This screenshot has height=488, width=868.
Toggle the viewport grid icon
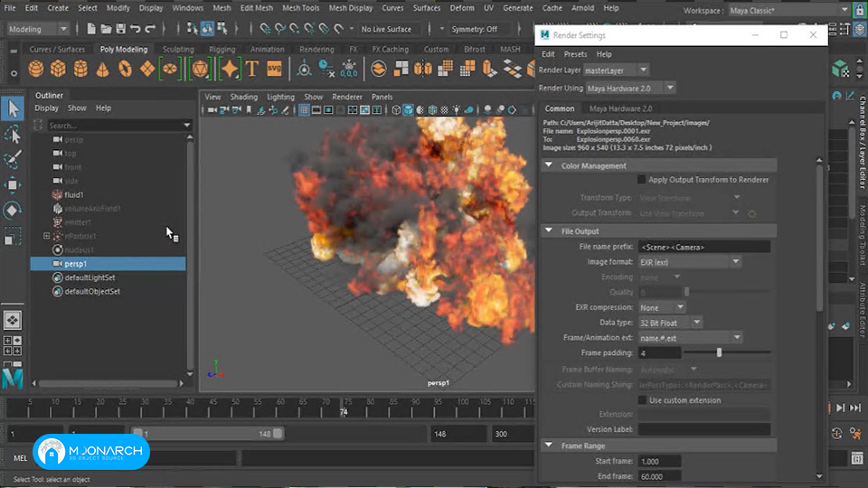click(x=304, y=110)
